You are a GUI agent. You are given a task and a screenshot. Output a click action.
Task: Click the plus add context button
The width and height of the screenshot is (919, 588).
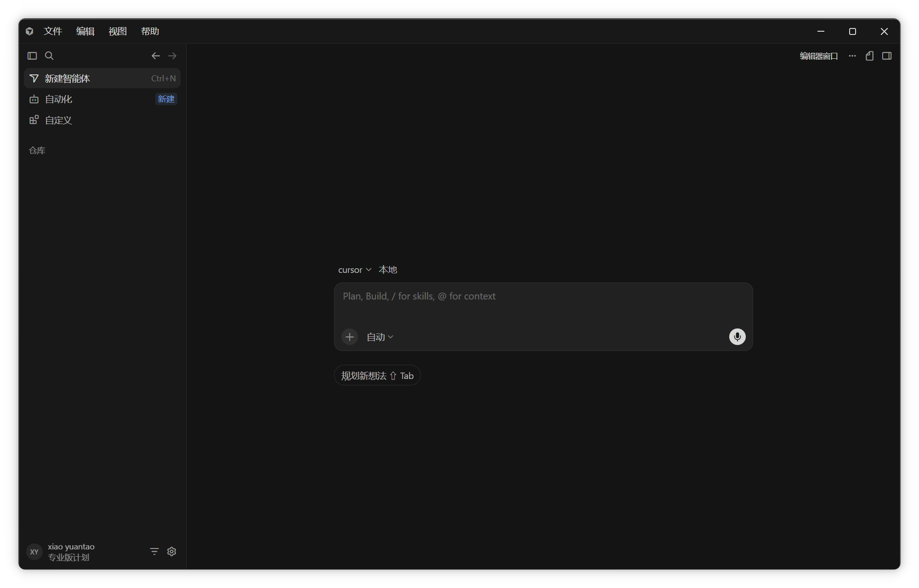tap(350, 337)
